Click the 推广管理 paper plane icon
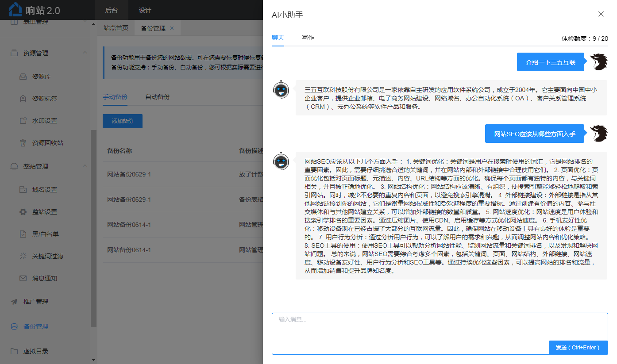 coord(14,302)
